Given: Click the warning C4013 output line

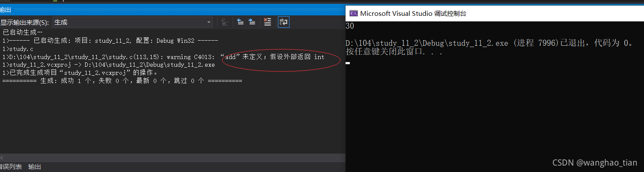Looking at the screenshot, I should (163, 57).
